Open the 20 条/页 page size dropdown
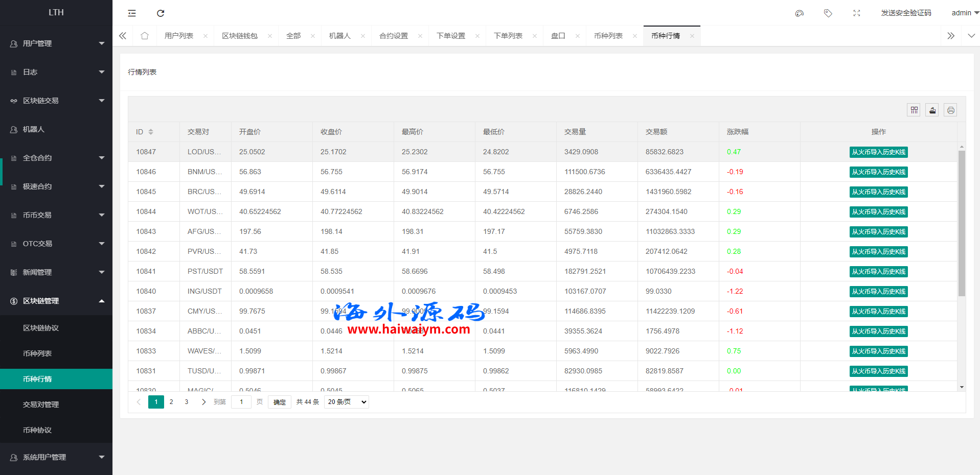The width and height of the screenshot is (980, 475). tap(347, 402)
